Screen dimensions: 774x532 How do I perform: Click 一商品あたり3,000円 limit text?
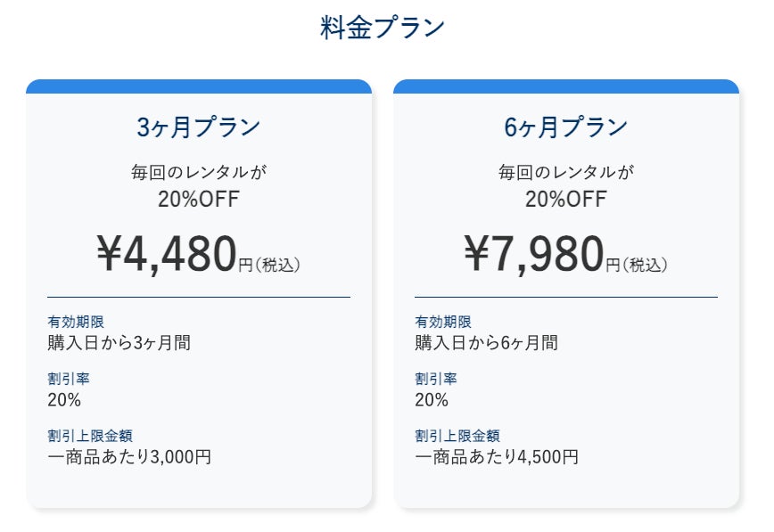pyautogui.click(x=129, y=457)
